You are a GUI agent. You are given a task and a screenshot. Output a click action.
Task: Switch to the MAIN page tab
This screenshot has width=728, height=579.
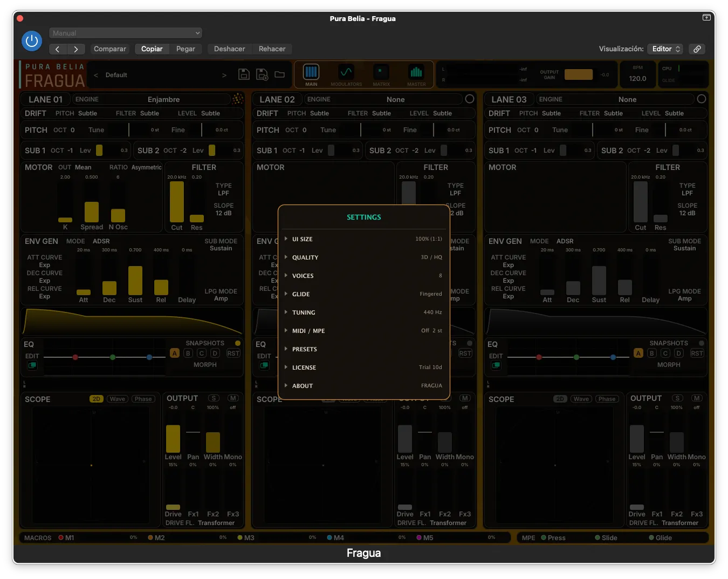tap(311, 75)
